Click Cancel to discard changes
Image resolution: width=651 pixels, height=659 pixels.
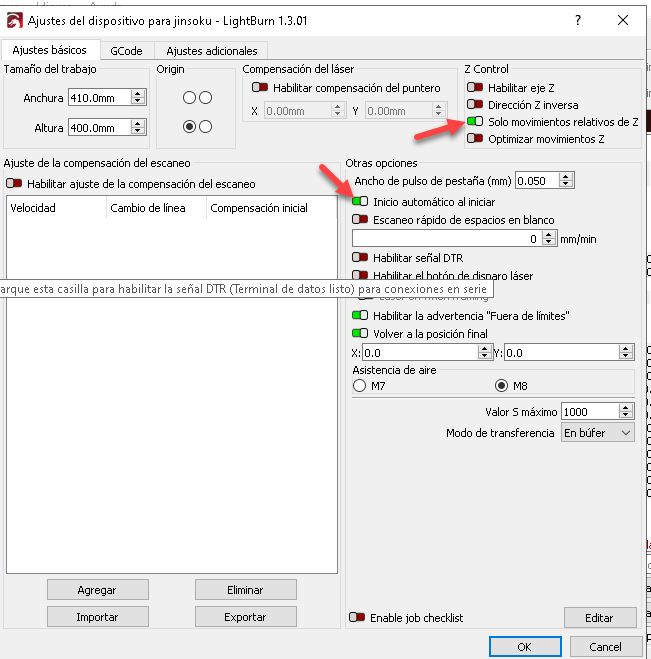(606, 646)
